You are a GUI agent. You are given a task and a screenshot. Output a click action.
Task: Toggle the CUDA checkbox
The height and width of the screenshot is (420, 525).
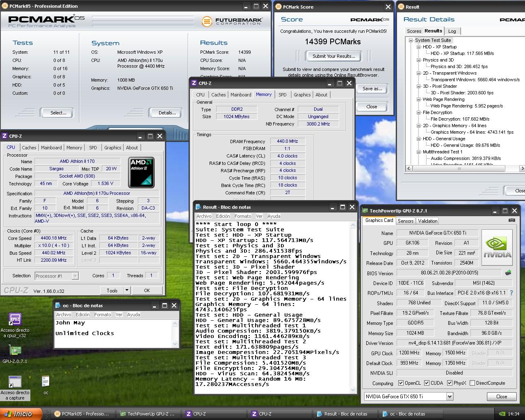(427, 383)
